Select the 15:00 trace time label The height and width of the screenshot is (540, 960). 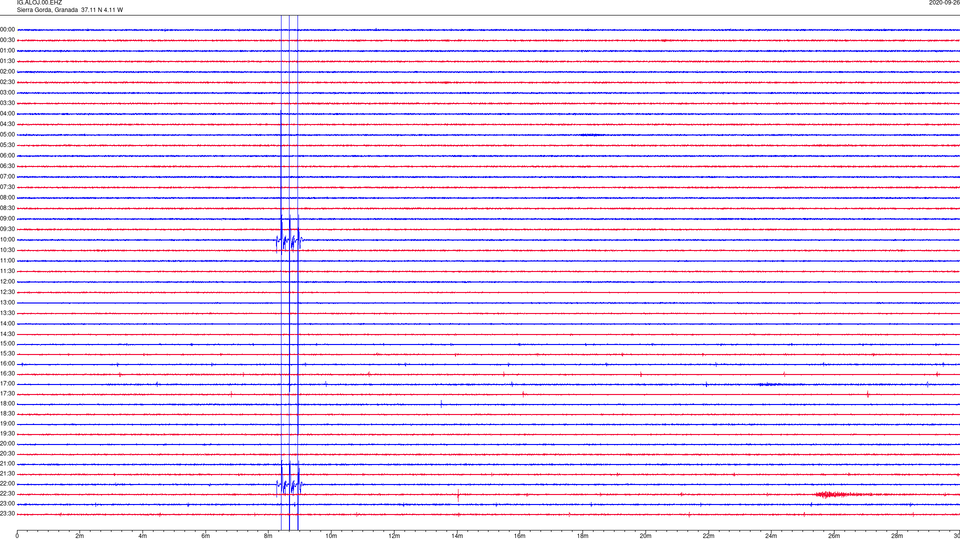(x=8, y=343)
